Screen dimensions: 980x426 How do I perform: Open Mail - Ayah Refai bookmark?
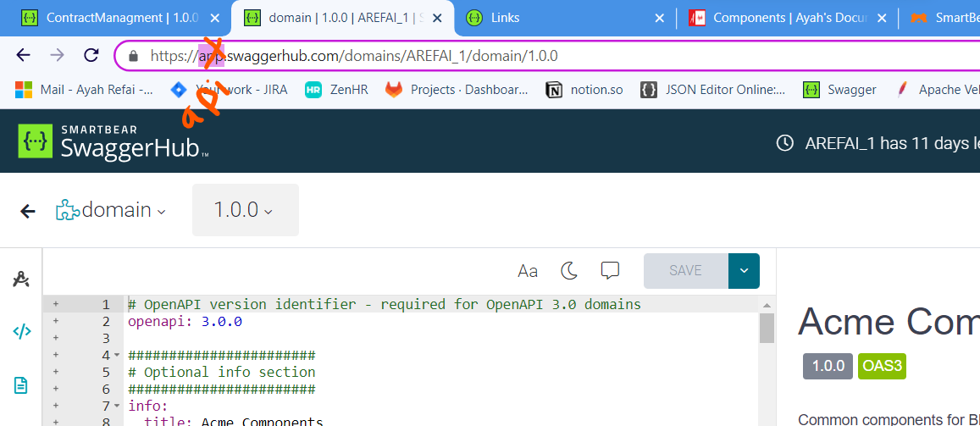(84, 89)
